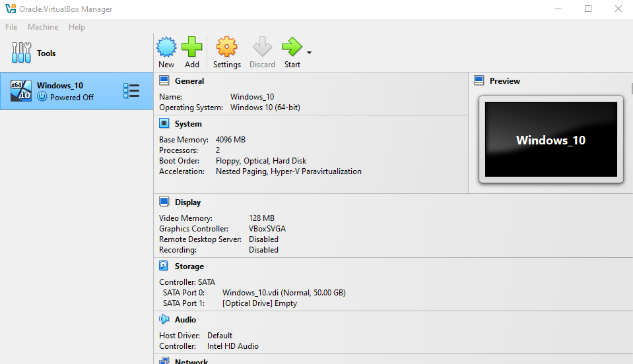Click the green Add machine icon
The width and height of the screenshot is (633, 364).
[x=191, y=47]
